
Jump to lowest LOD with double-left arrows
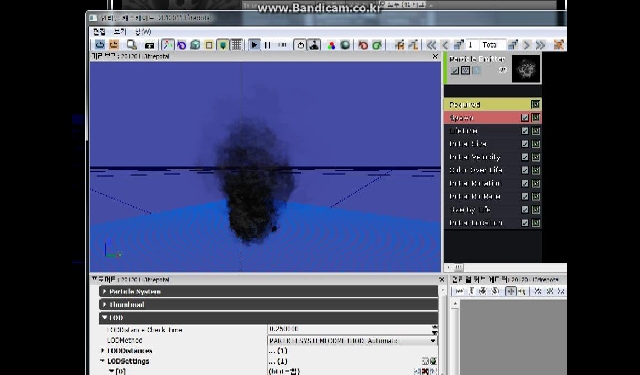point(431,45)
